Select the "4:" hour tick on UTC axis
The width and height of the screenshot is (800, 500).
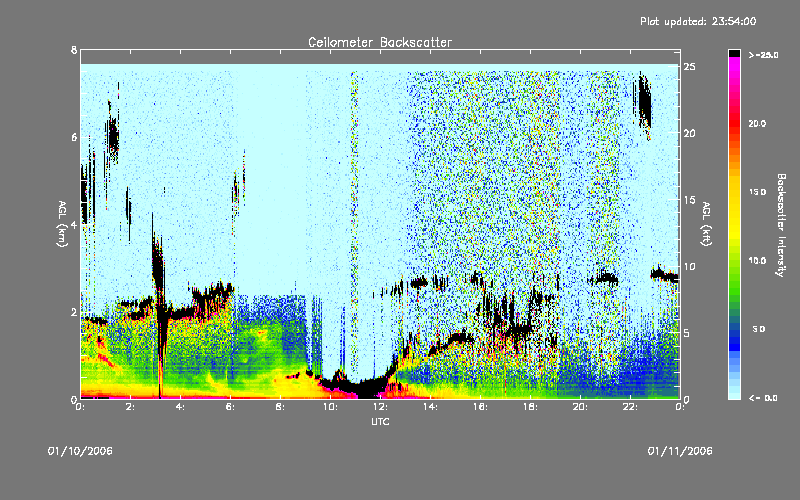tap(181, 407)
